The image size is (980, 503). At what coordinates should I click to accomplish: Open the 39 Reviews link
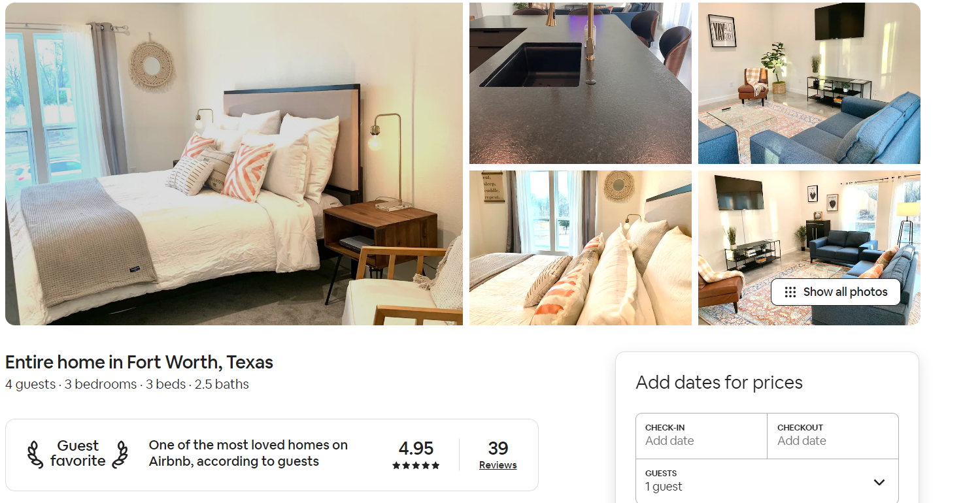point(498,455)
